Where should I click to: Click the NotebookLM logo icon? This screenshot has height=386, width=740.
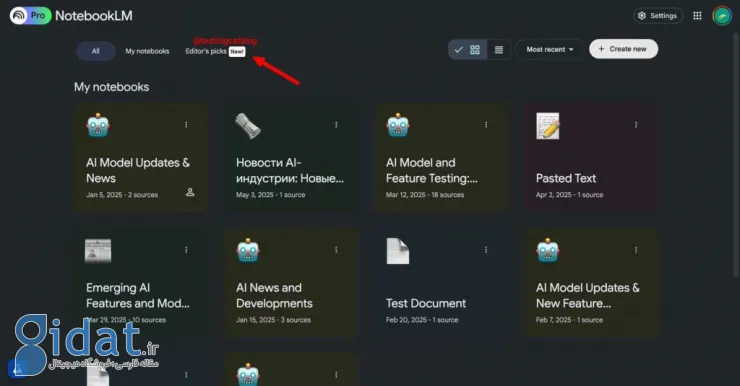click(x=18, y=16)
